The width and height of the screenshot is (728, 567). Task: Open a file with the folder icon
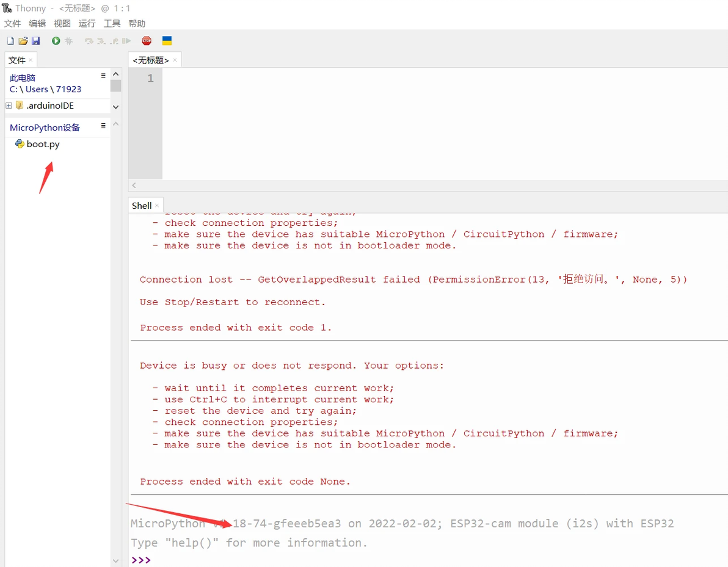pos(23,41)
